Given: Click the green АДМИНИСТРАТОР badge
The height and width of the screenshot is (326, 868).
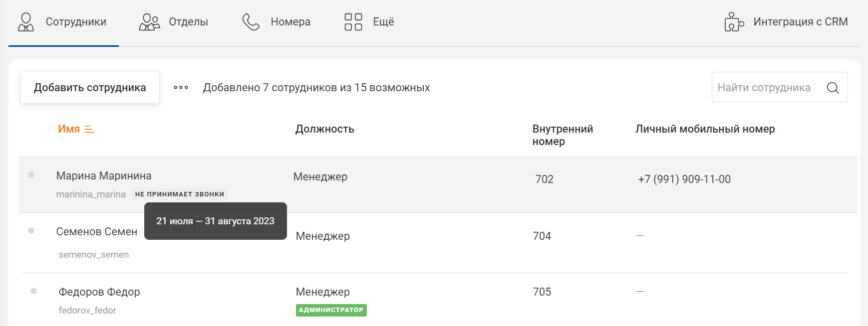Looking at the screenshot, I should point(331,310).
